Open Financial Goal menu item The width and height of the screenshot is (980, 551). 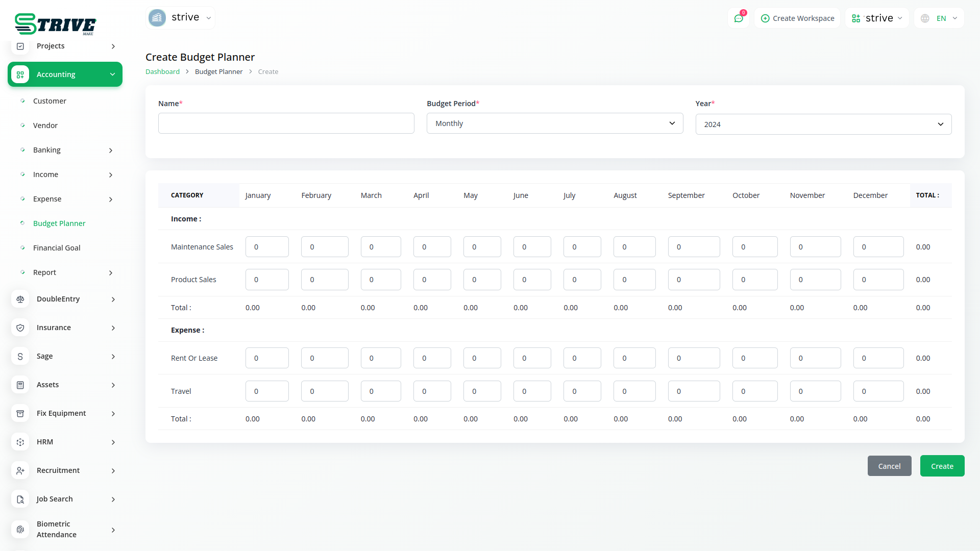pos(57,248)
